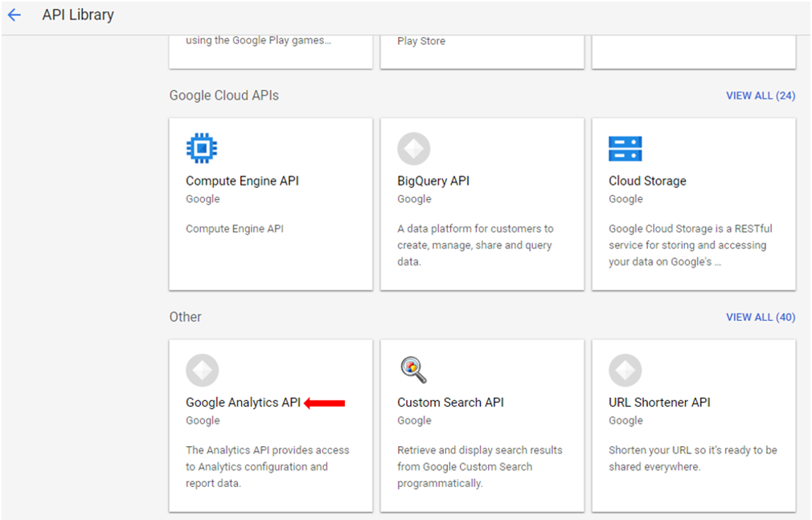
Task: Open the Google Analytics API title
Action: (x=243, y=403)
